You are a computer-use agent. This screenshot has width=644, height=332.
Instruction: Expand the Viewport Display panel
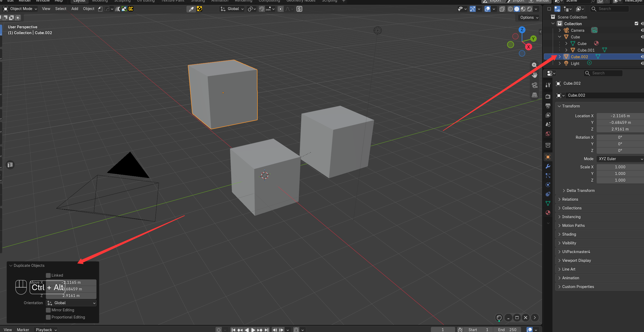click(x=576, y=261)
